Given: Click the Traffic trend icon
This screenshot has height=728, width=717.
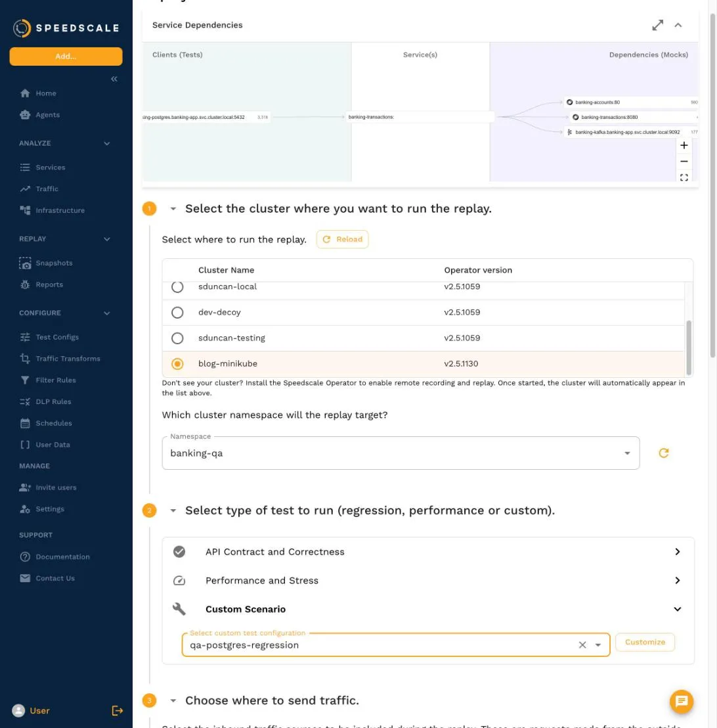Looking at the screenshot, I should point(25,189).
